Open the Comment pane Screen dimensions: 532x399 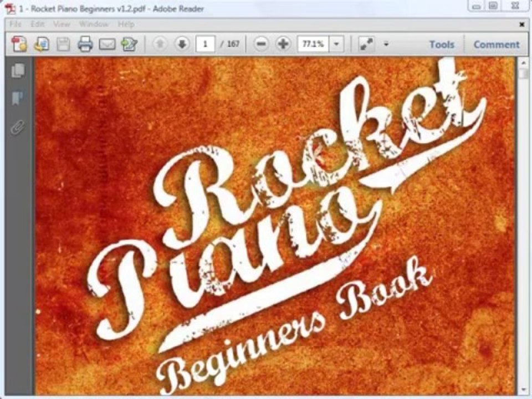[x=497, y=44]
